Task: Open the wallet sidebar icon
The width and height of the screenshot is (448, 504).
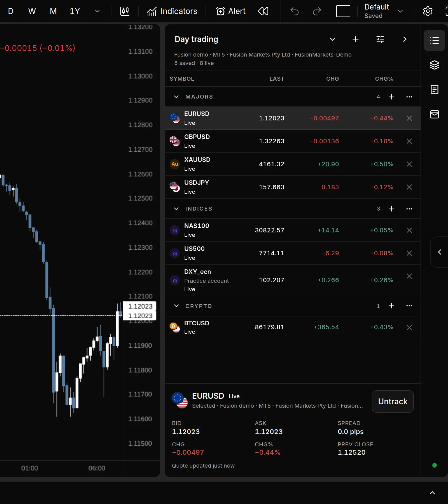Action: (x=434, y=114)
